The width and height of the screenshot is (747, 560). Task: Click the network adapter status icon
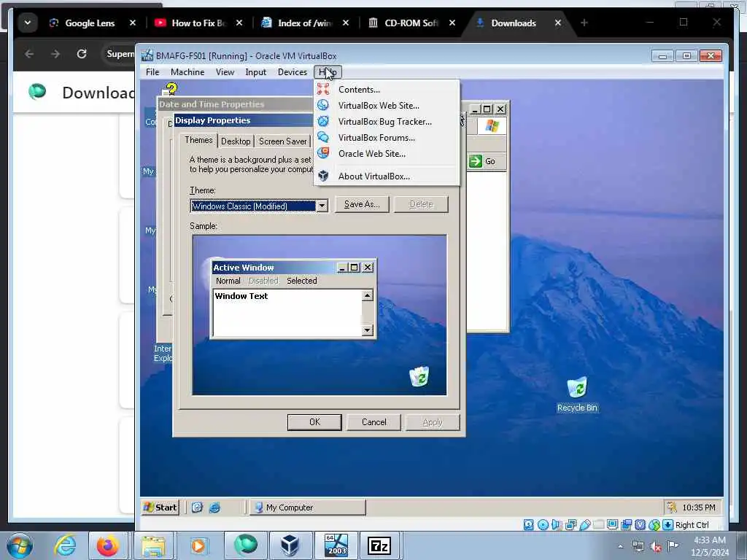coord(570,525)
